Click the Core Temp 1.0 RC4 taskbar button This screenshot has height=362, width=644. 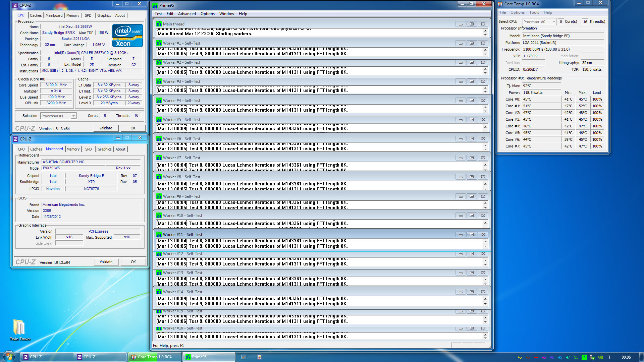pyautogui.click(x=154, y=357)
